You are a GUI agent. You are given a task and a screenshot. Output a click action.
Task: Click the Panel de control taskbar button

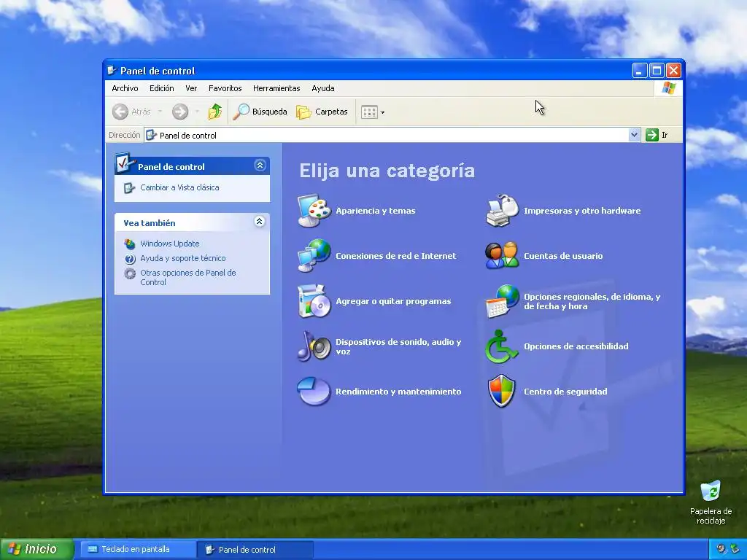click(255, 550)
